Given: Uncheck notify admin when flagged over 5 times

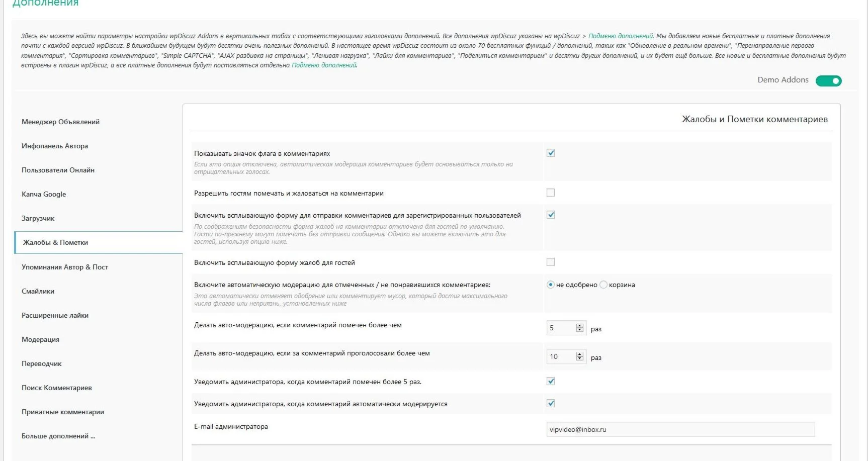Looking at the screenshot, I should [x=551, y=381].
